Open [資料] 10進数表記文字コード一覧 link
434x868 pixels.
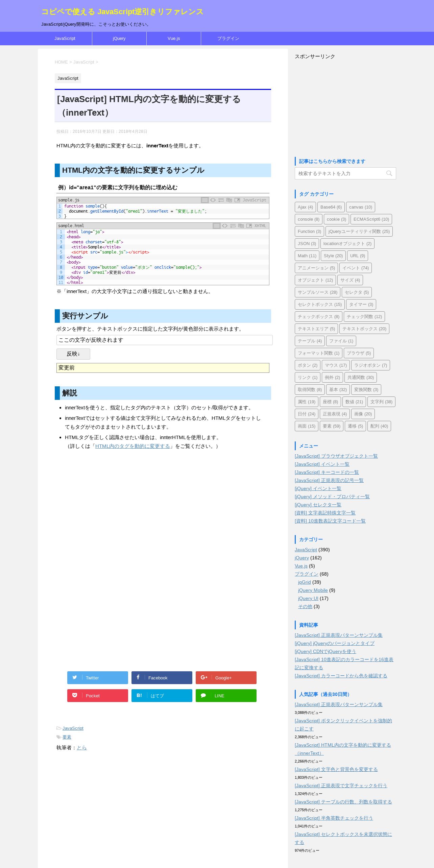point(330,521)
